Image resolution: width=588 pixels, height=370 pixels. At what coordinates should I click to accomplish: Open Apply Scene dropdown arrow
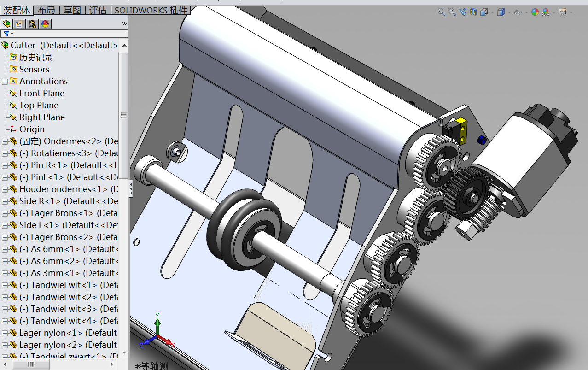[553, 13]
